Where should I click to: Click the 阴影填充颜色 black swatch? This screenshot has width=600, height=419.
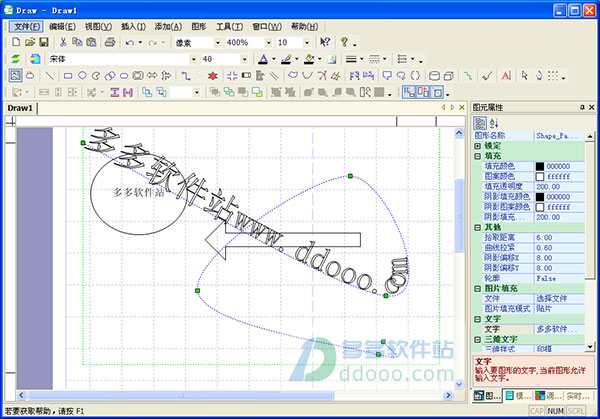540,197
